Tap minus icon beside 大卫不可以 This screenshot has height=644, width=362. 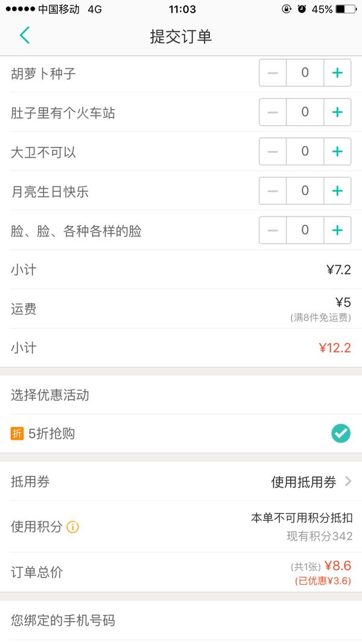point(273,152)
